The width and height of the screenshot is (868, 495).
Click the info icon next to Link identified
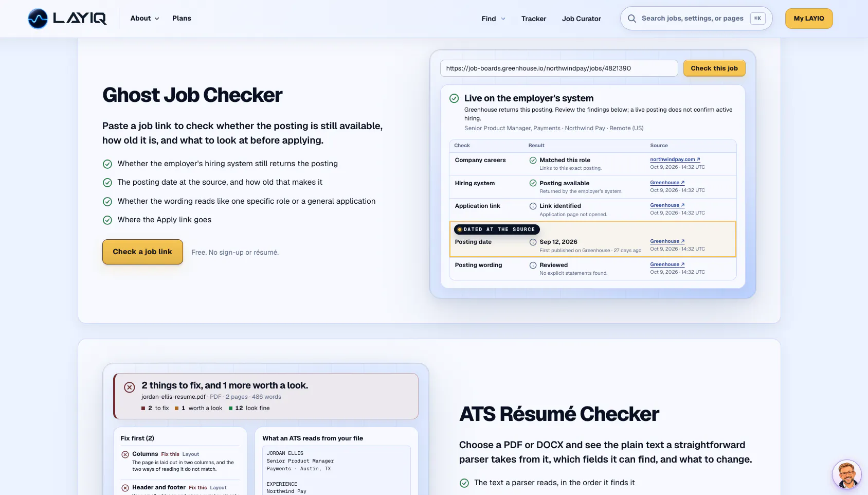pyautogui.click(x=533, y=206)
